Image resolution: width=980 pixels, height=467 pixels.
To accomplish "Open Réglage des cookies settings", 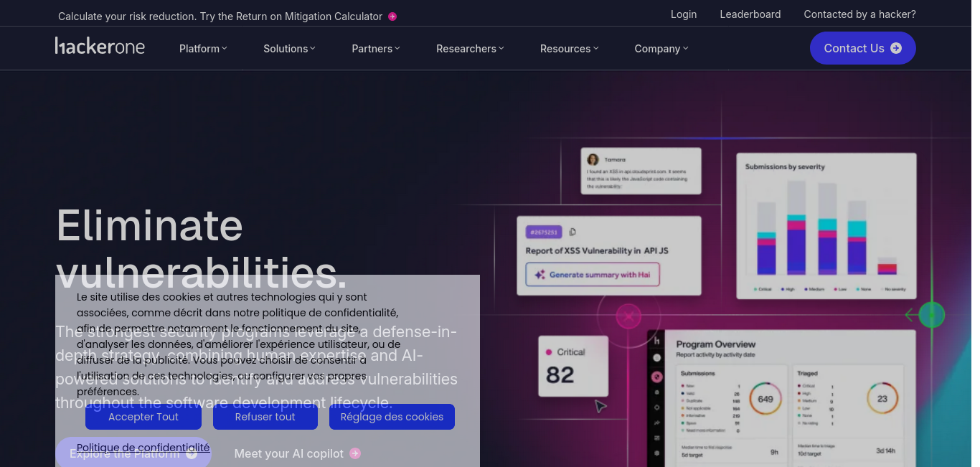I will (x=392, y=417).
